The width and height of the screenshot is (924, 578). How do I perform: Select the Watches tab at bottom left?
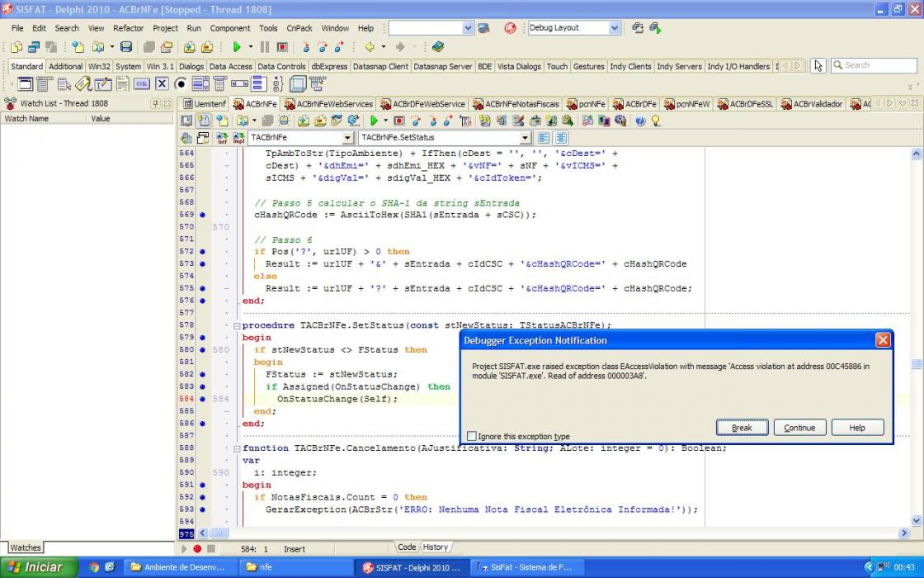coord(26,548)
